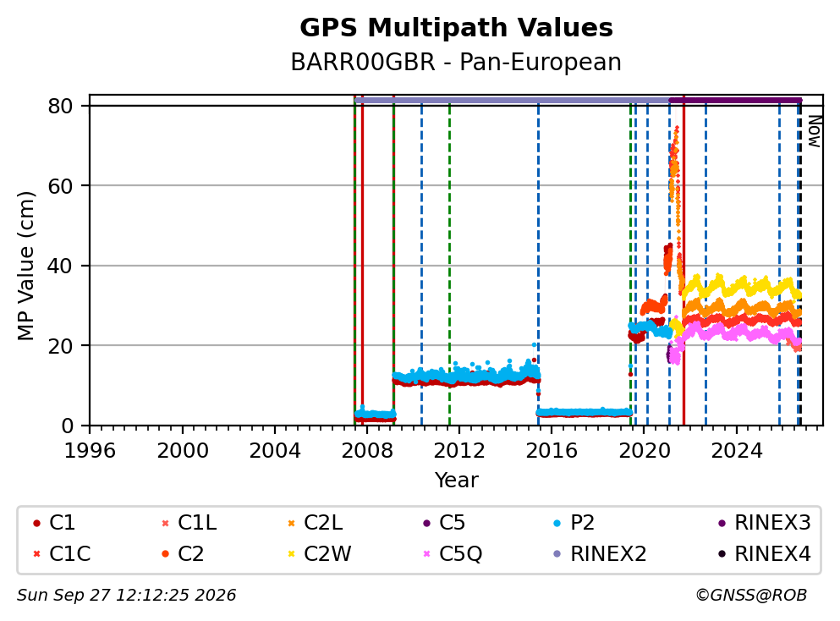Screen dimensions: 840x621
Task: Select the RINEX4 legend entry
Action: click(765, 554)
